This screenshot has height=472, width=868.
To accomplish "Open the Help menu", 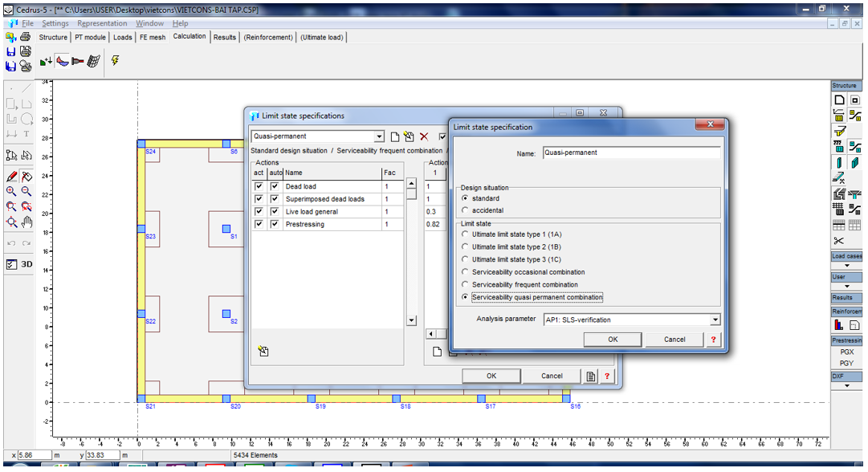I will (x=180, y=23).
